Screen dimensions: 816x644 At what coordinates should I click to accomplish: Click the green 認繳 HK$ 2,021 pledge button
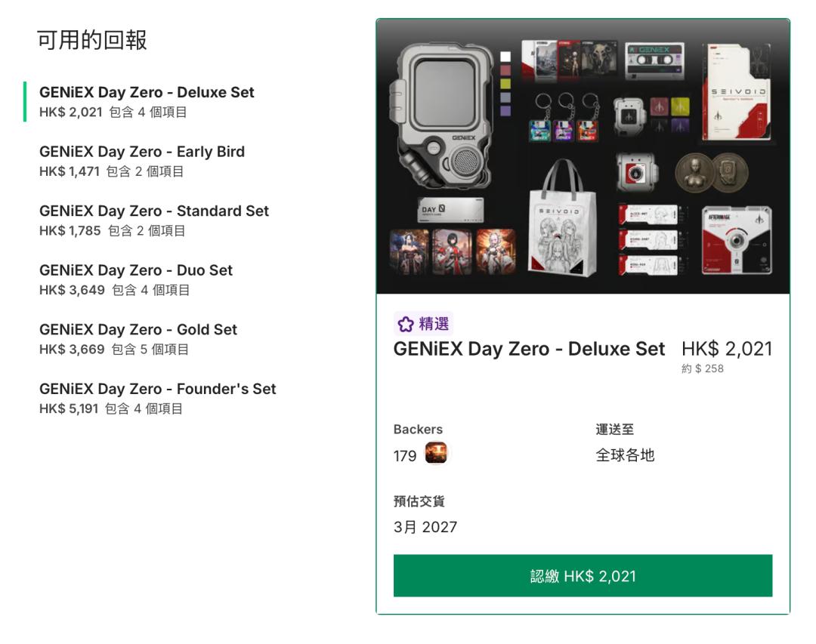click(x=583, y=576)
